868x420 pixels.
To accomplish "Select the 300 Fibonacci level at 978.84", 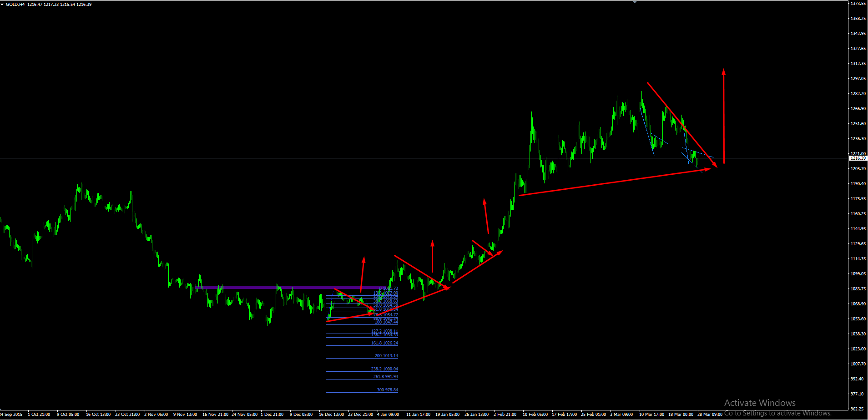I will pos(387,390).
